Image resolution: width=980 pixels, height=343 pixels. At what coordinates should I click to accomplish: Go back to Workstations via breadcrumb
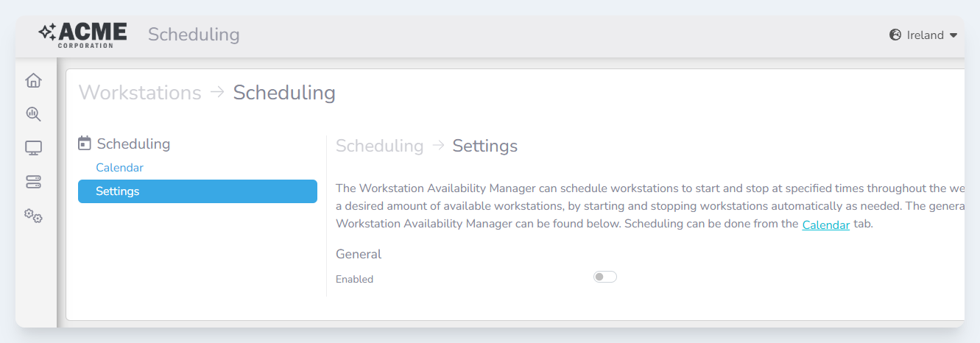tap(140, 93)
